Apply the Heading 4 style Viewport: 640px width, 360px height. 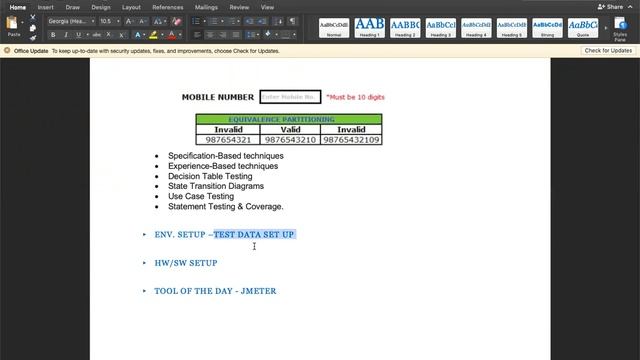476,28
